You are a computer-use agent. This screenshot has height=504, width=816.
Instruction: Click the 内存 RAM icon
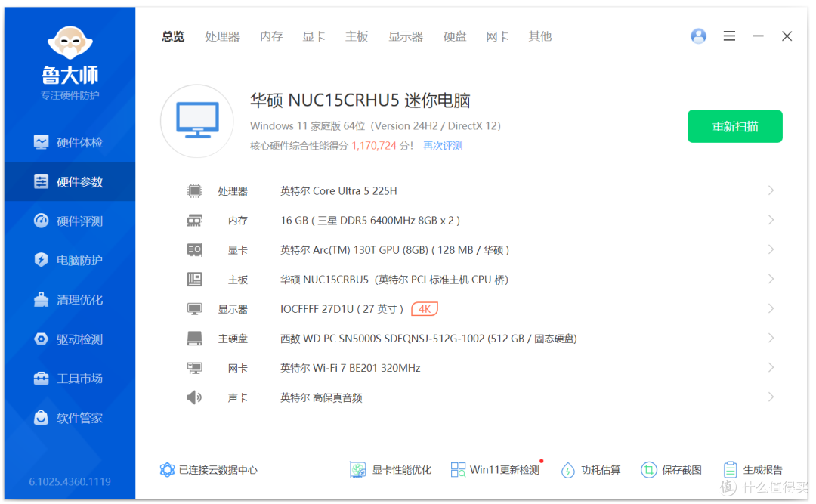(x=194, y=220)
